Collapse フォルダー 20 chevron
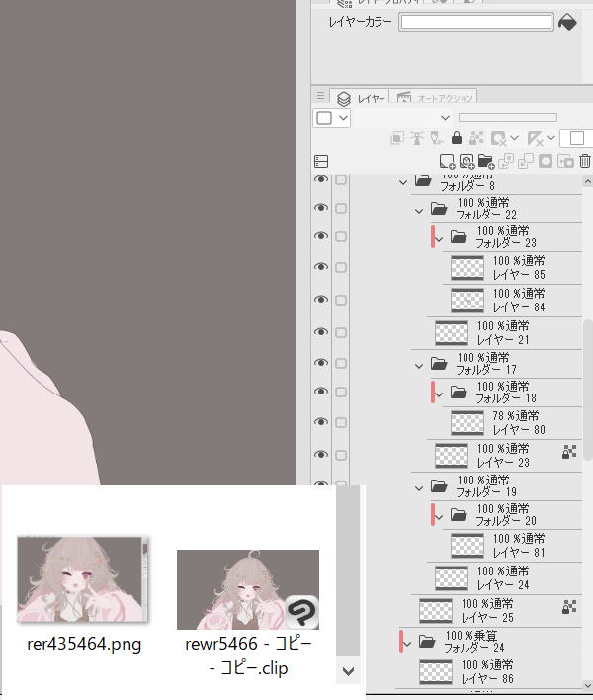This screenshot has height=700, width=593. pyautogui.click(x=439, y=518)
